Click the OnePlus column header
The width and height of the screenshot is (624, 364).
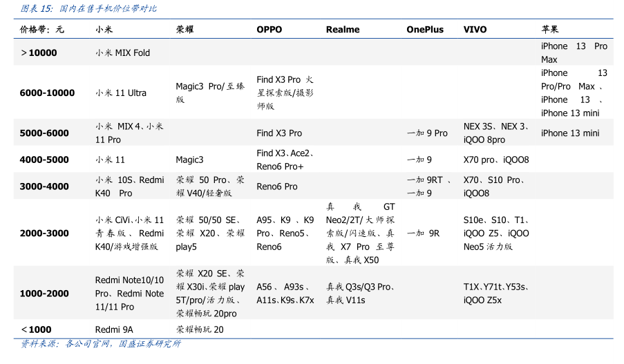point(424,30)
